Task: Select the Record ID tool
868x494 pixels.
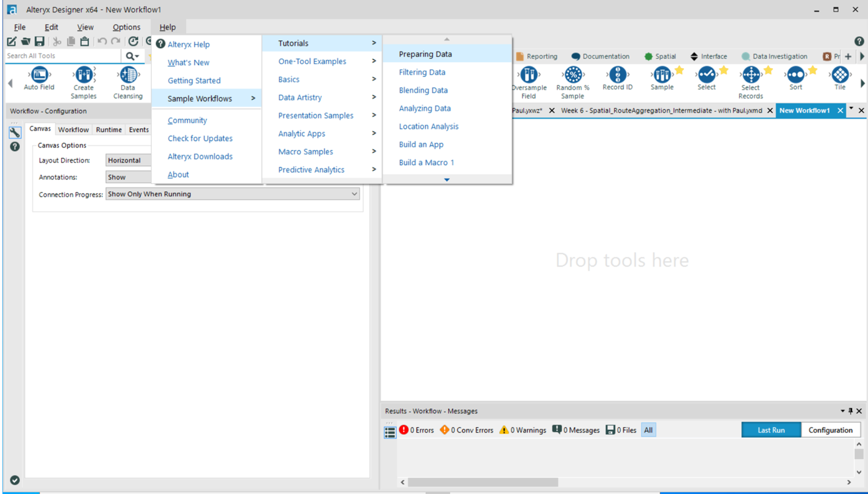Action: tap(617, 75)
